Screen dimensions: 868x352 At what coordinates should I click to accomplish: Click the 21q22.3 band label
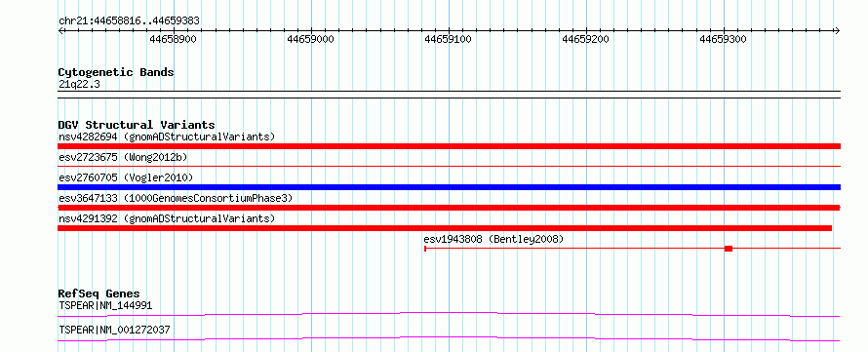click(79, 85)
